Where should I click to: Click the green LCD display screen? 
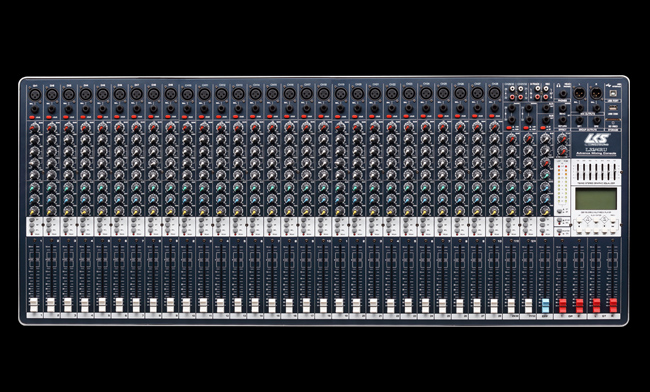[596, 198]
